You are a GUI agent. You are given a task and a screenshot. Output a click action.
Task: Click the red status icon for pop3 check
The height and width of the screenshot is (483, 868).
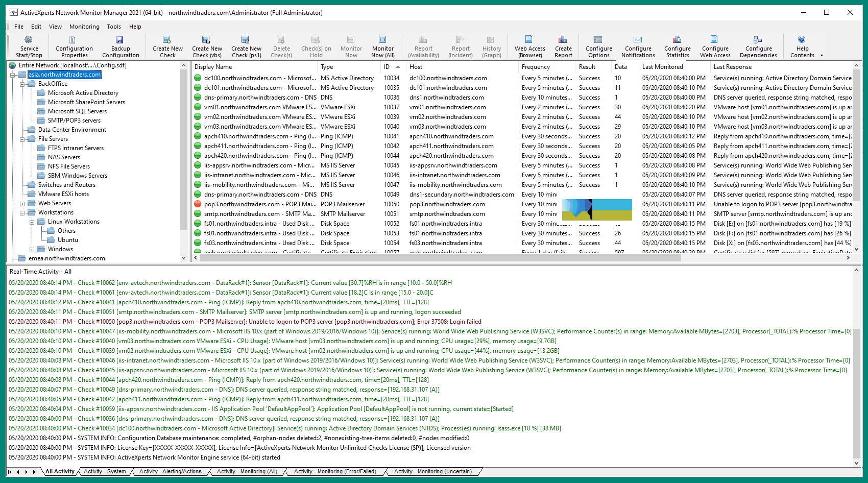click(x=198, y=204)
